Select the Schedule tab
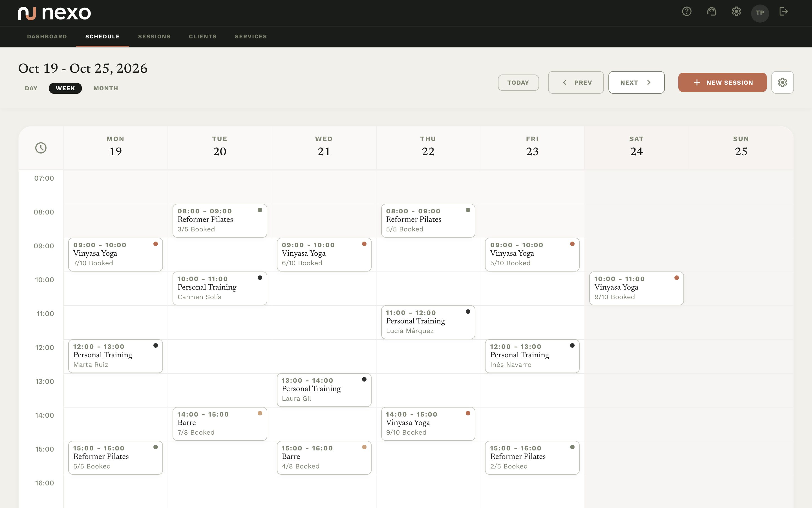The height and width of the screenshot is (508, 812). pyautogui.click(x=102, y=37)
